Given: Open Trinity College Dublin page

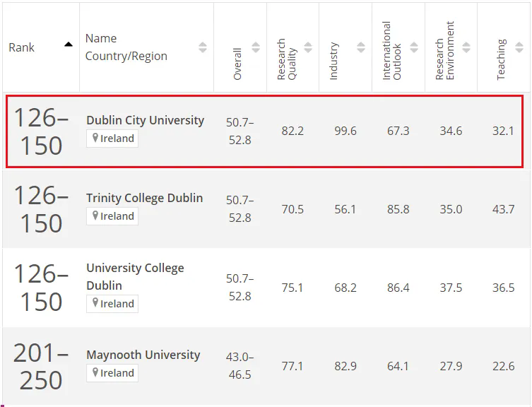Looking at the screenshot, I should click(x=144, y=198).
